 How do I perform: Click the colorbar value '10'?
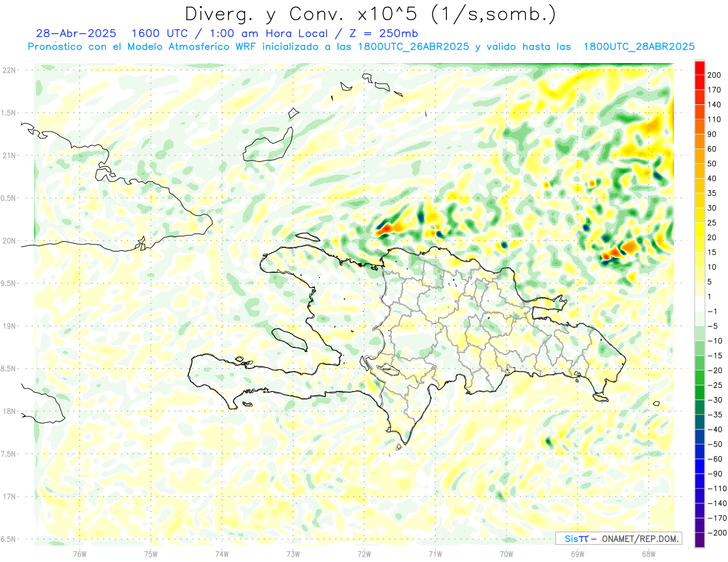[x=712, y=267]
